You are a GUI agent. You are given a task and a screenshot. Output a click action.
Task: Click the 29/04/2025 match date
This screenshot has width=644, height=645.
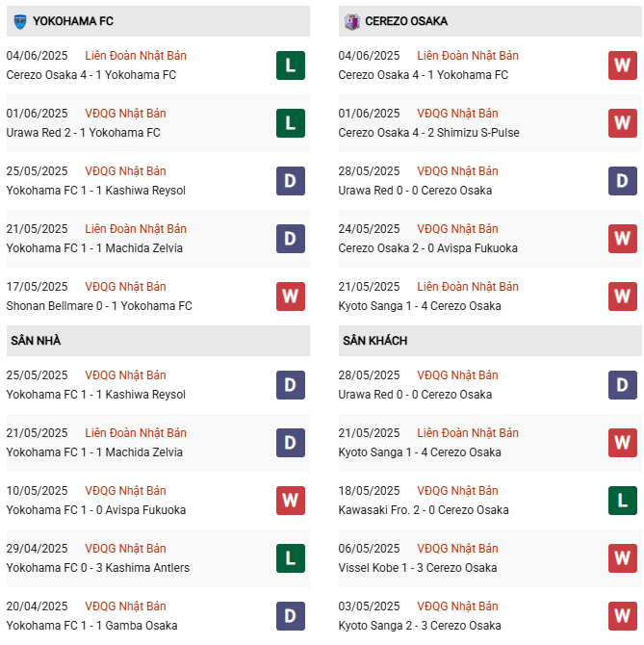(37, 548)
